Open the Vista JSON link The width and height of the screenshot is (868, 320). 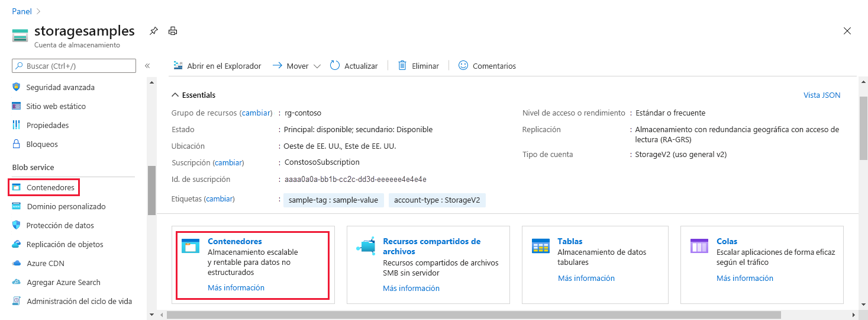[x=822, y=95]
